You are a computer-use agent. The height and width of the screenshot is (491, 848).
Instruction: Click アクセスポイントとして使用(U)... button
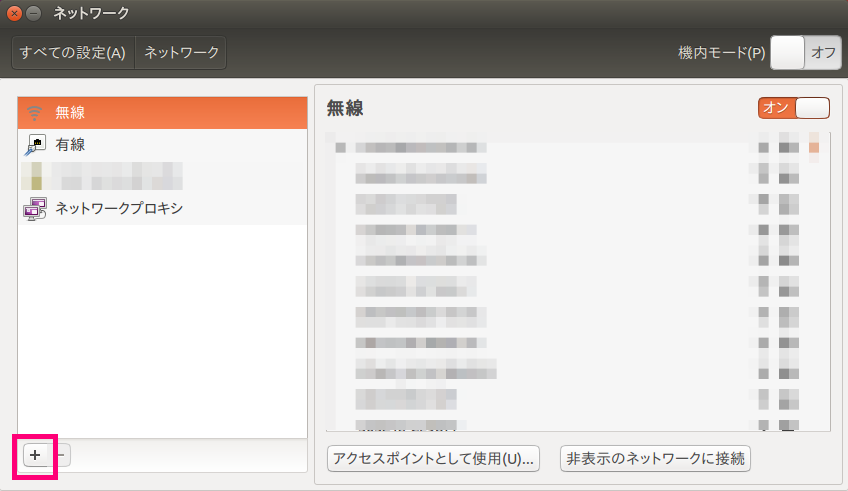pyautogui.click(x=433, y=459)
